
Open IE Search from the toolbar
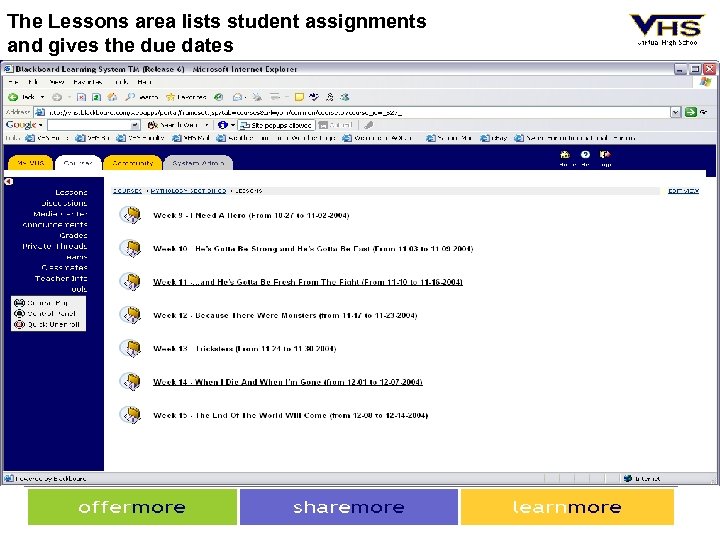(142, 97)
